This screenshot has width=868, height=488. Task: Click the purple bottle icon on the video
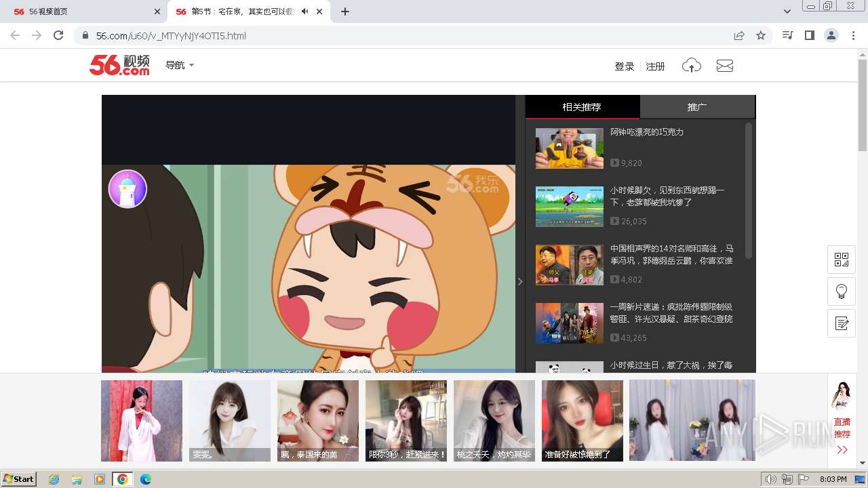(x=127, y=188)
